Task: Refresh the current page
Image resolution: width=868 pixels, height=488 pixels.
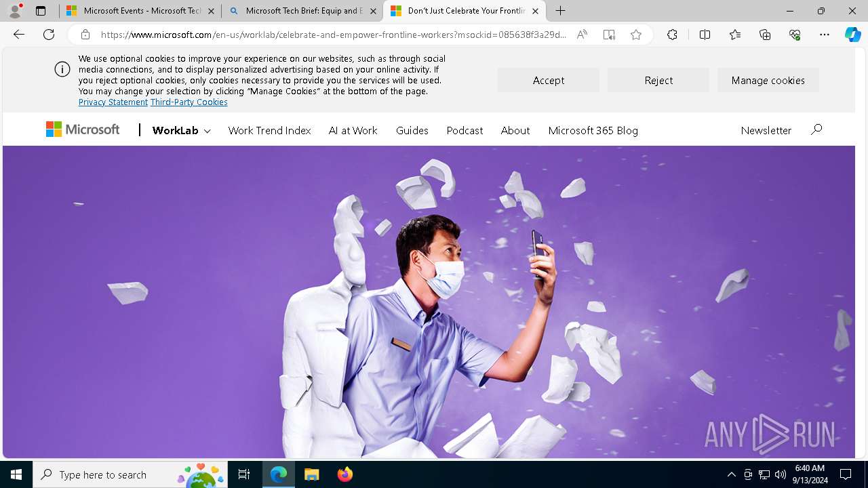Action: pyautogui.click(x=49, y=35)
